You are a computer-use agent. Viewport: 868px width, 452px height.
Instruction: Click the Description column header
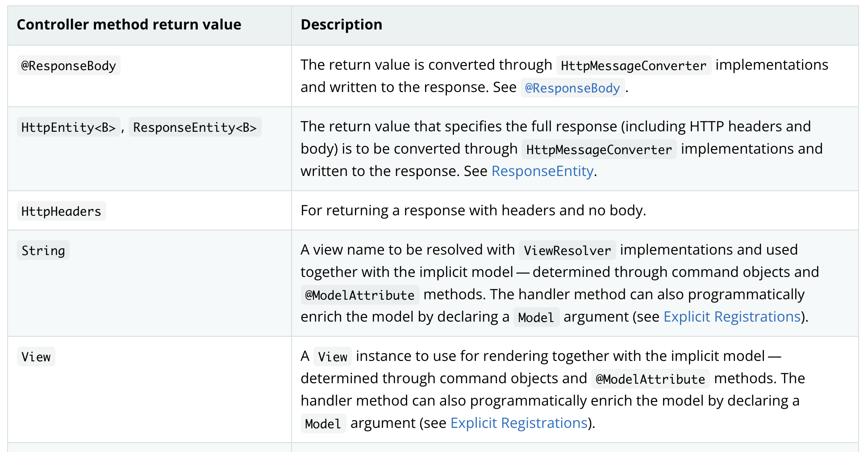342,25
